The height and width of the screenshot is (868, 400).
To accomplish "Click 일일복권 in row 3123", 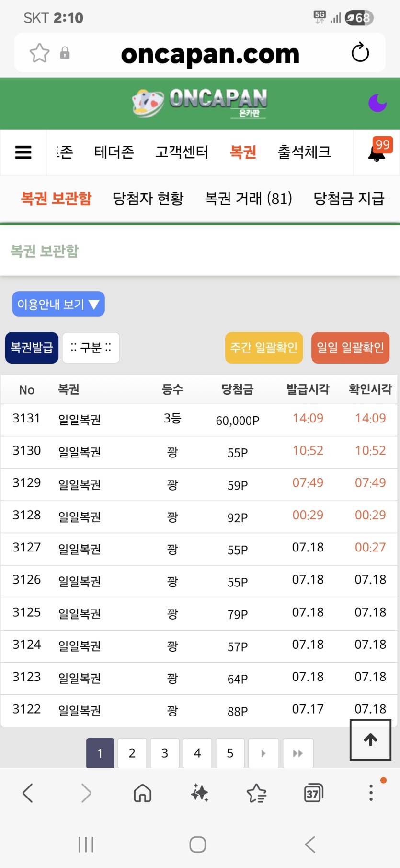I will pos(80,678).
